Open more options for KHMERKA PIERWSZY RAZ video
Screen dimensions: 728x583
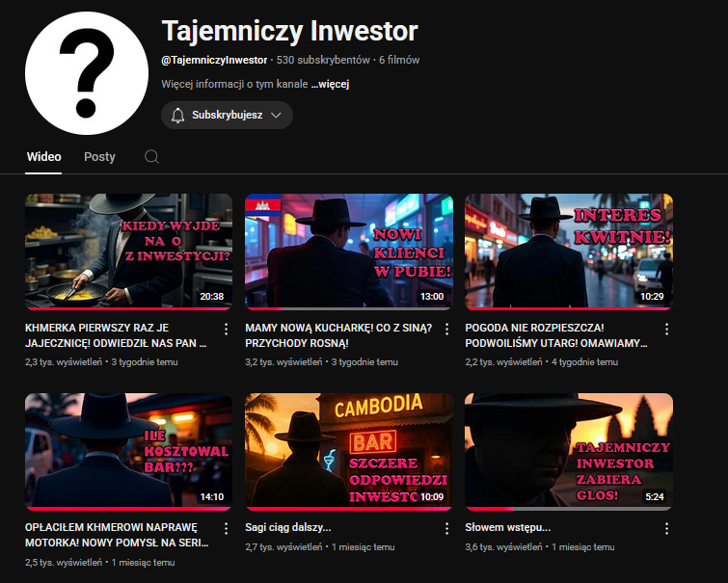[x=226, y=330]
